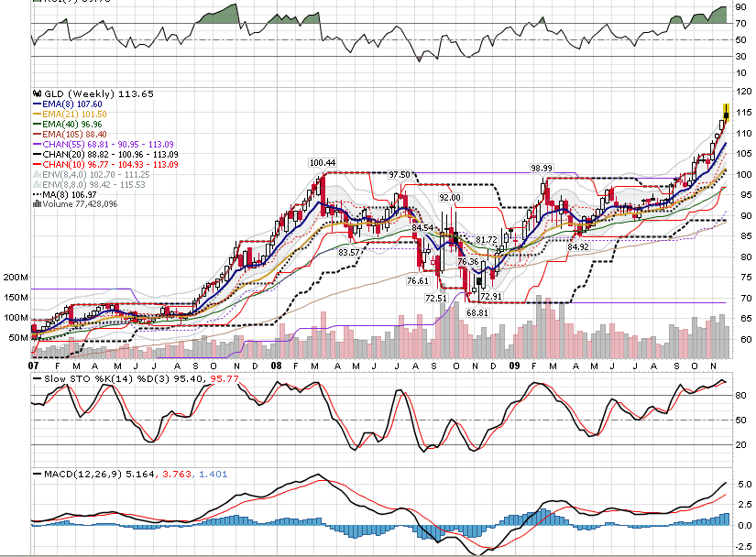Click the 81.72 price label

486,240
